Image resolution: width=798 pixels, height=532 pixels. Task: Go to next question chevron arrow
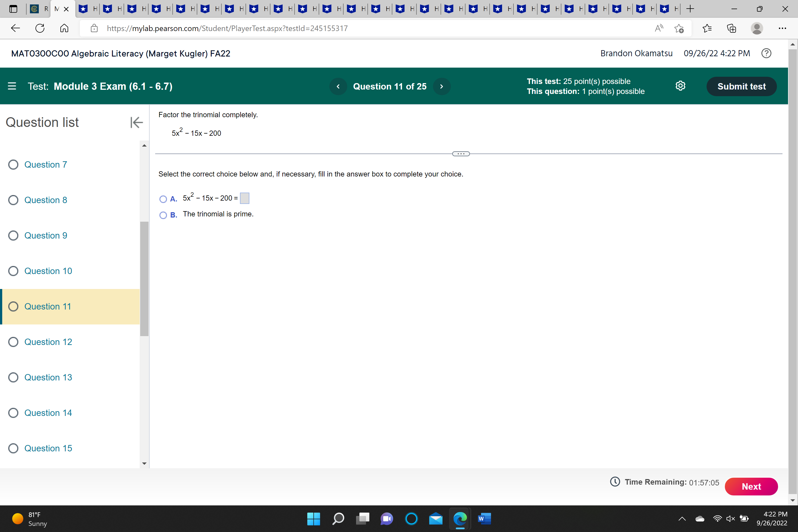coord(441,86)
